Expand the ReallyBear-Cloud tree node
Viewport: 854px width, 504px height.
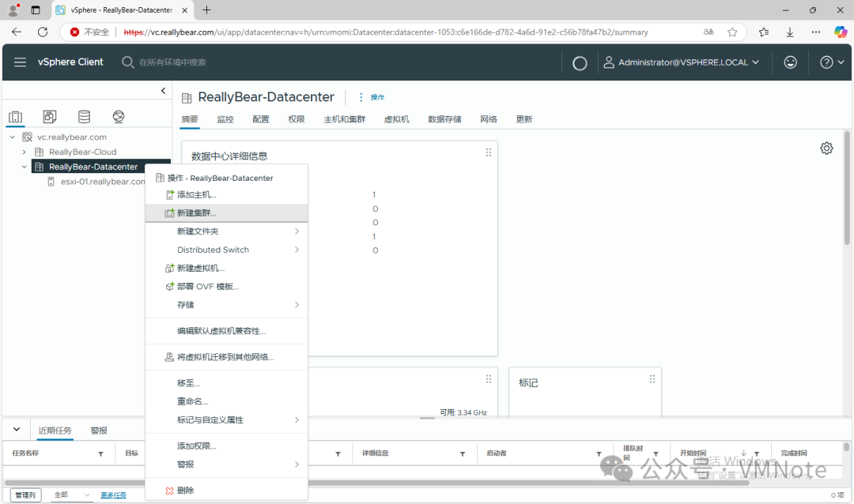point(24,152)
